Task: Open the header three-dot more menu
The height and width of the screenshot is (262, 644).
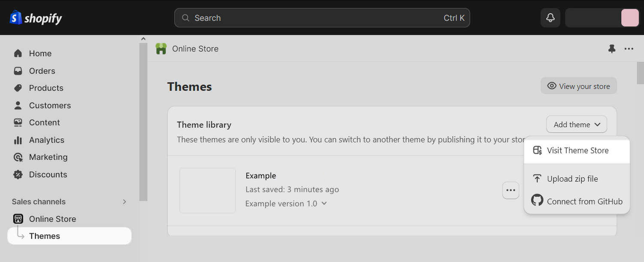Action: [629, 49]
